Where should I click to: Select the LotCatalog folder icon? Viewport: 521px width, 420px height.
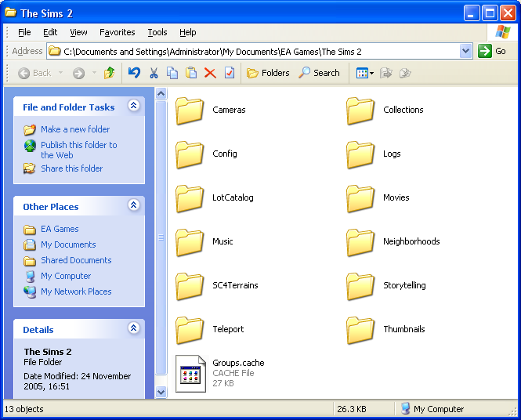(x=190, y=198)
